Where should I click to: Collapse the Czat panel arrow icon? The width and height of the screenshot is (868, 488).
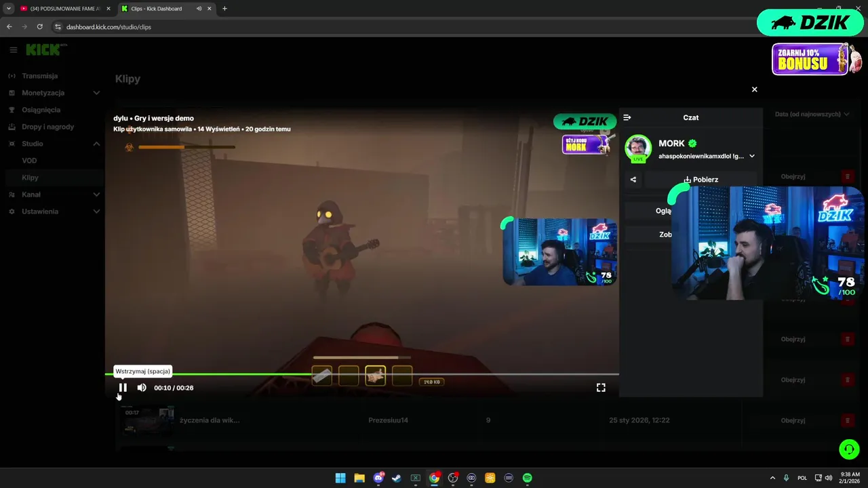point(627,117)
